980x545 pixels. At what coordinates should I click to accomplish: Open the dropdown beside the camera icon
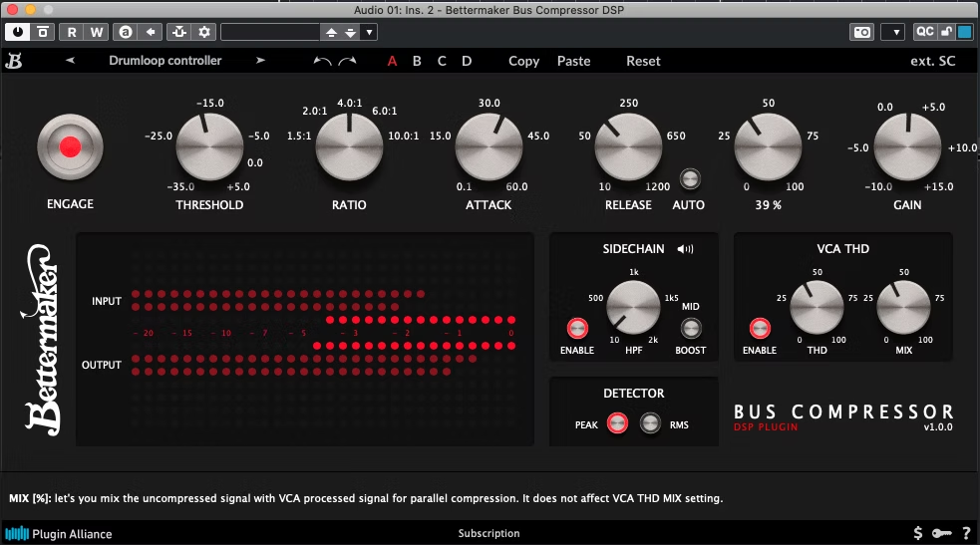point(893,33)
